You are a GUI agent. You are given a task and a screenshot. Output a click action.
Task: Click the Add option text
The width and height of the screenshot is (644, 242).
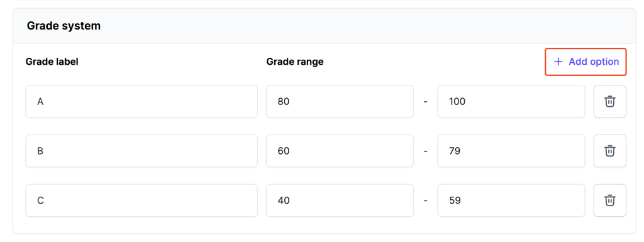(x=594, y=62)
